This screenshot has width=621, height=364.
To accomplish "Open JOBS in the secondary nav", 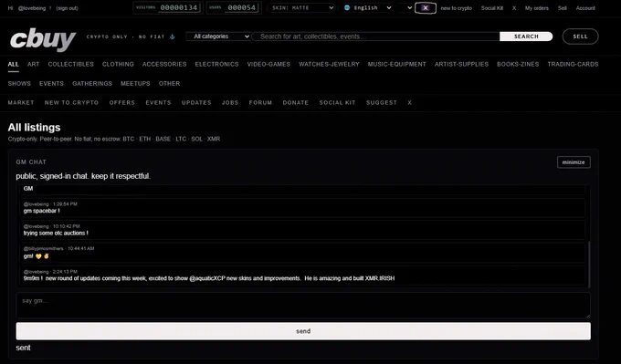I will [x=230, y=102].
